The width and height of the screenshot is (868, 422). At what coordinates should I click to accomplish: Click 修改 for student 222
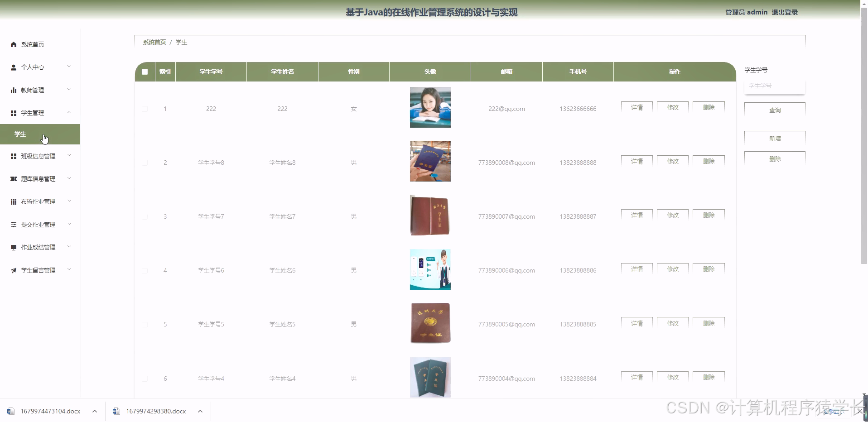click(673, 107)
